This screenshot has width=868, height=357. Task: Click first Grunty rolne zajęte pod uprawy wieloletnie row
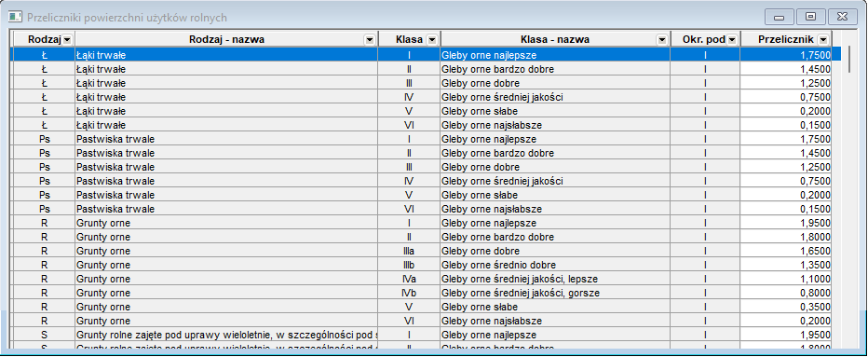pyautogui.click(x=421, y=335)
